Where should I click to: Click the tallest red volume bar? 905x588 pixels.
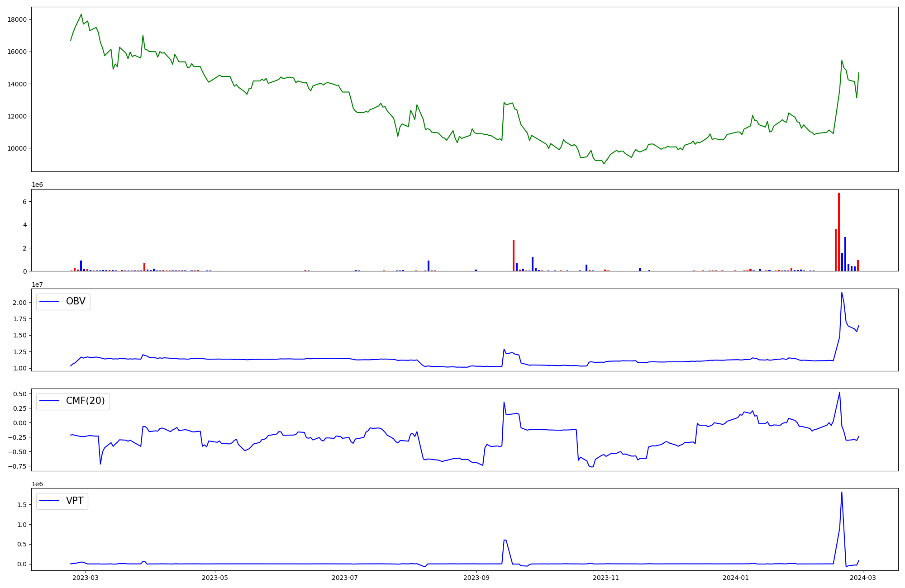coord(839,232)
